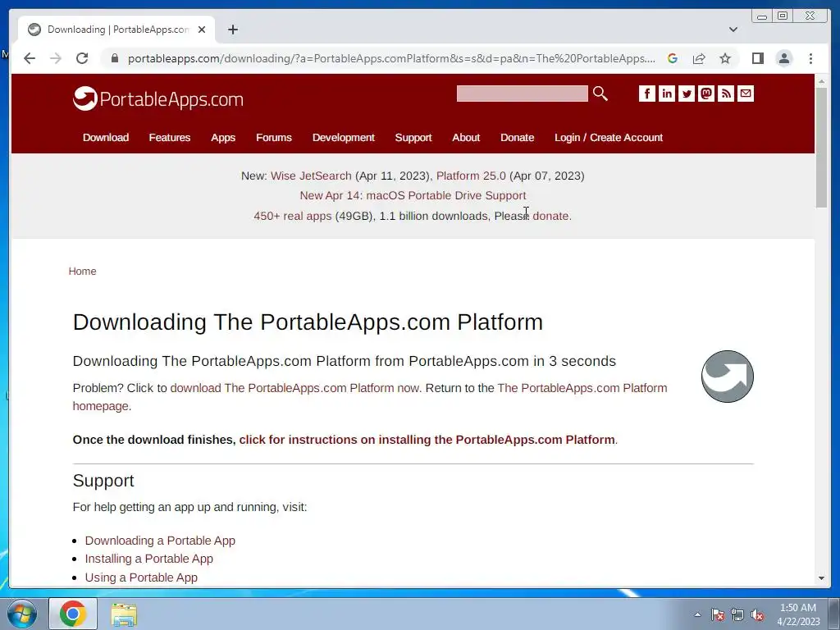The image size is (840, 630).
Task: Click the large PortableApps platform icon
Action: tap(728, 376)
